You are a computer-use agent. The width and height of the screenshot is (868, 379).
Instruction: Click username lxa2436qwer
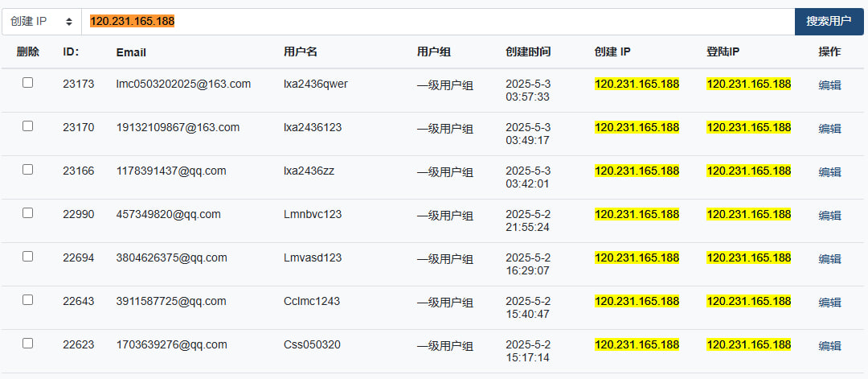coord(316,84)
